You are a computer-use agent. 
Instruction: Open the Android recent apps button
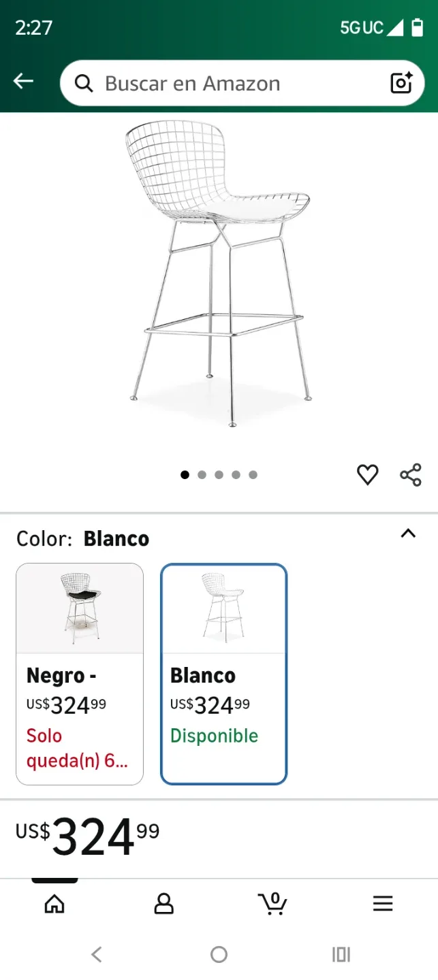point(341,954)
